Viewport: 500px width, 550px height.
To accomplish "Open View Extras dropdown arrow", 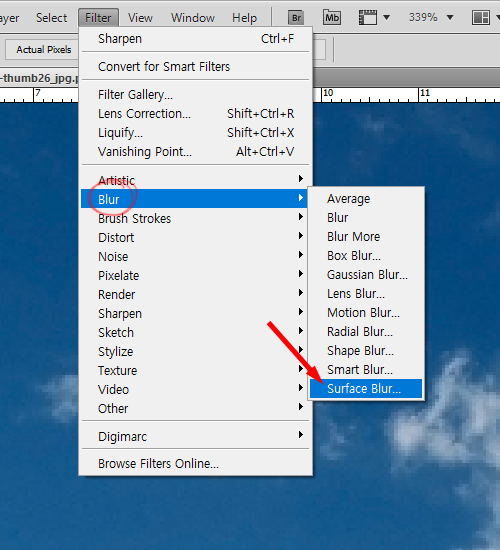I will point(386,17).
